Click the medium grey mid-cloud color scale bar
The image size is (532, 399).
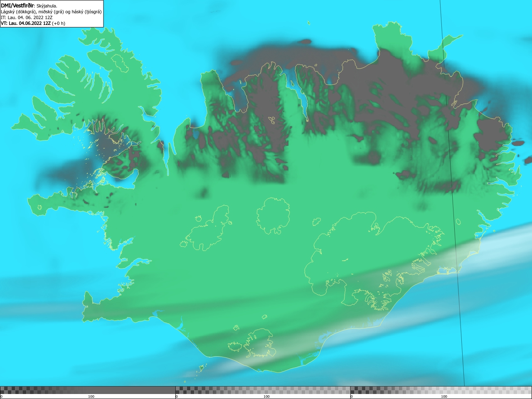263,390
